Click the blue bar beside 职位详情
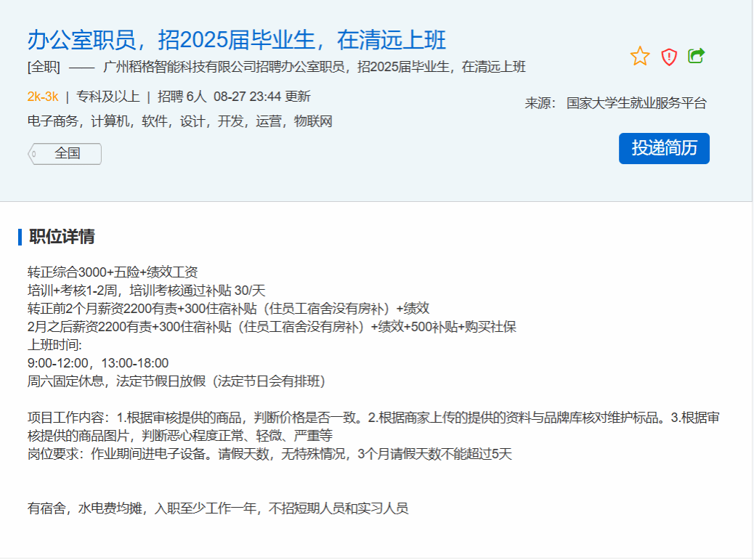Viewport: 754px width, 560px height. pos(20,237)
